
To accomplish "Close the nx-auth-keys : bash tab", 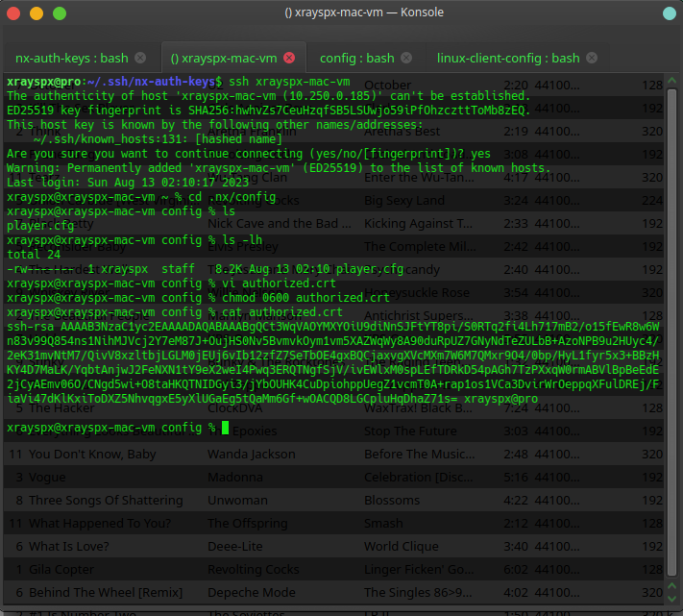I will click(140, 58).
